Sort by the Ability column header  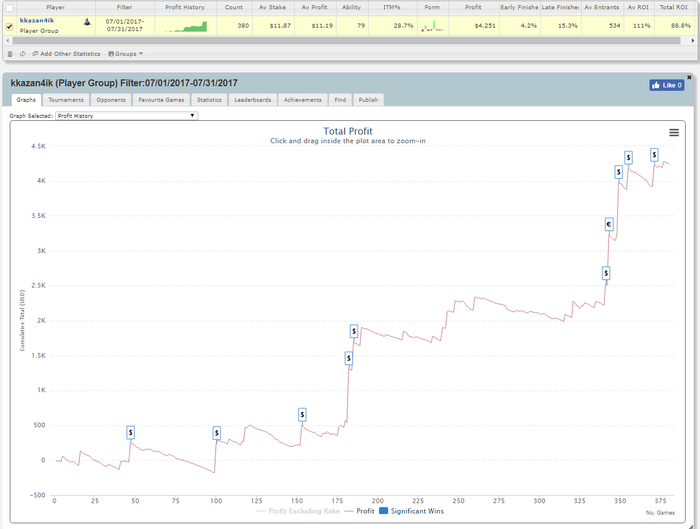[x=351, y=8]
